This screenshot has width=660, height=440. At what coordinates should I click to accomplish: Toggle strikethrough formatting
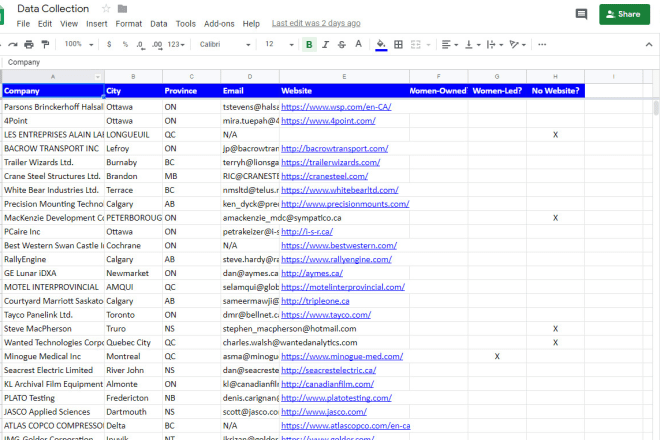[x=341, y=44]
